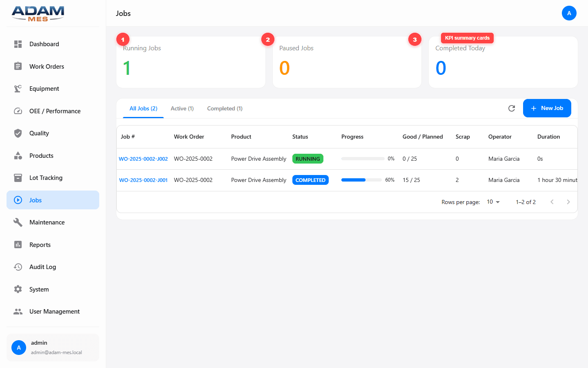Open the Reports chart icon
This screenshot has width=588, height=368.
[18, 245]
